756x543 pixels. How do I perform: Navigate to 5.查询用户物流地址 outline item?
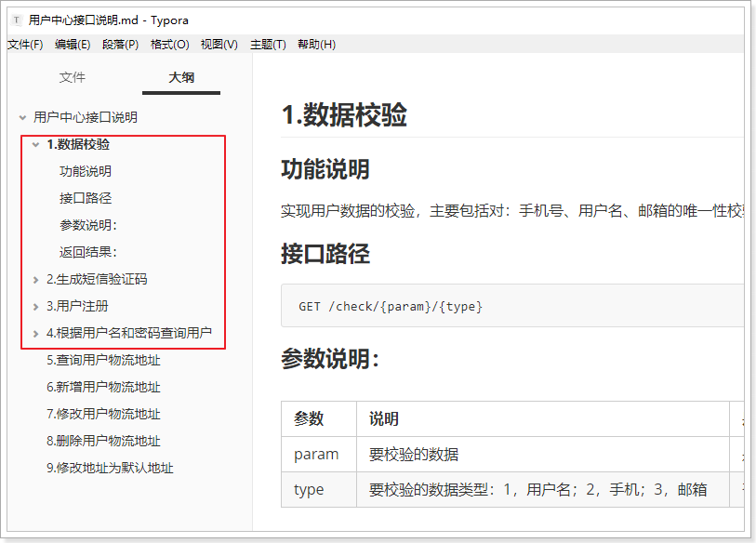click(103, 360)
